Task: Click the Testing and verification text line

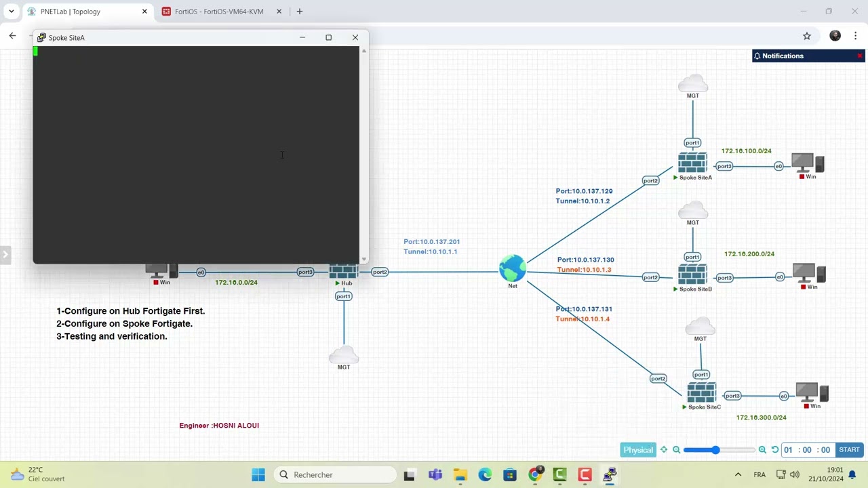Action: [112, 336]
